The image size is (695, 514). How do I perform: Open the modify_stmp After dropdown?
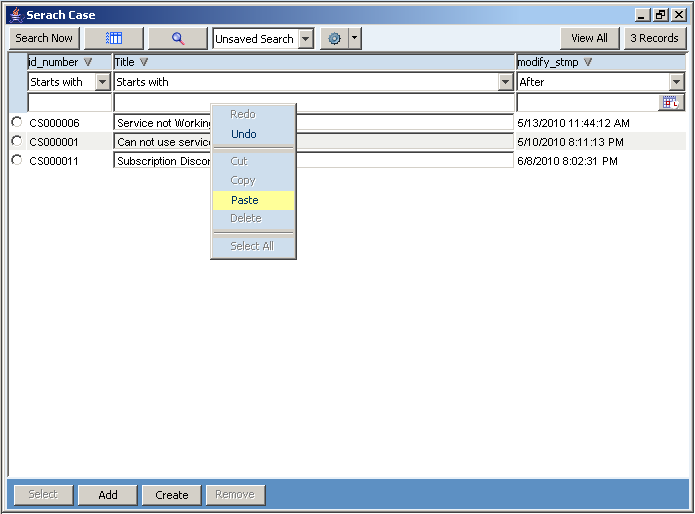pyautogui.click(x=677, y=82)
